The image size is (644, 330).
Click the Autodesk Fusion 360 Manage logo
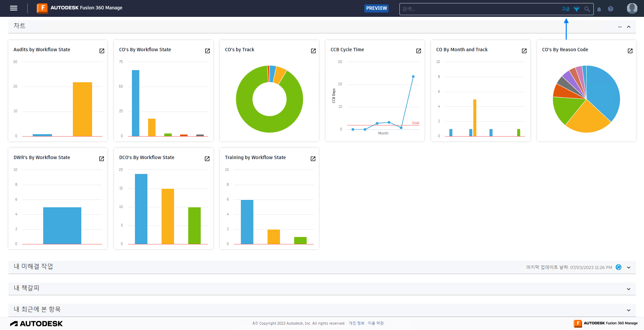pos(80,8)
